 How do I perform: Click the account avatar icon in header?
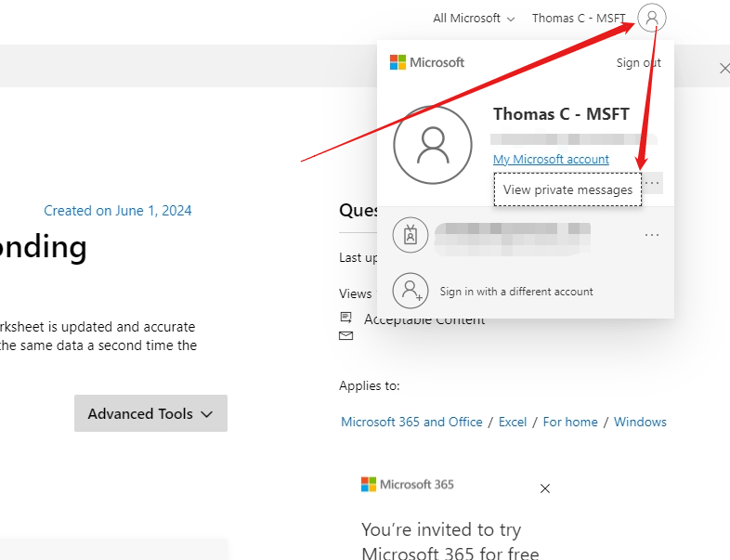click(652, 18)
